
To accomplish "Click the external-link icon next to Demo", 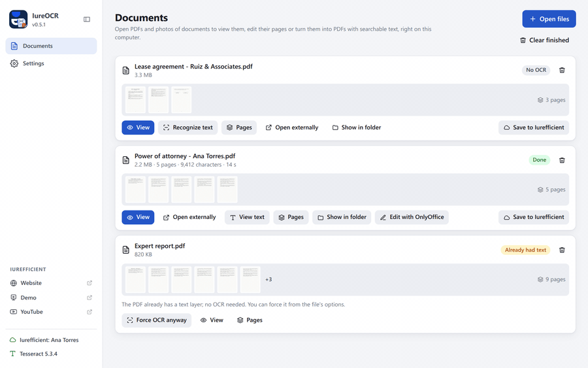I will pos(90,297).
